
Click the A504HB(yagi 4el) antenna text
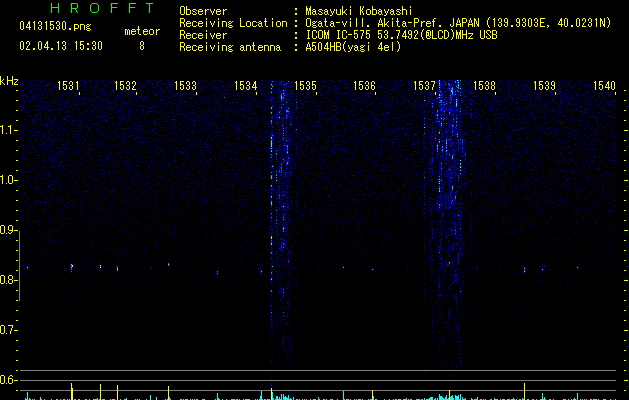pyautogui.click(x=353, y=47)
